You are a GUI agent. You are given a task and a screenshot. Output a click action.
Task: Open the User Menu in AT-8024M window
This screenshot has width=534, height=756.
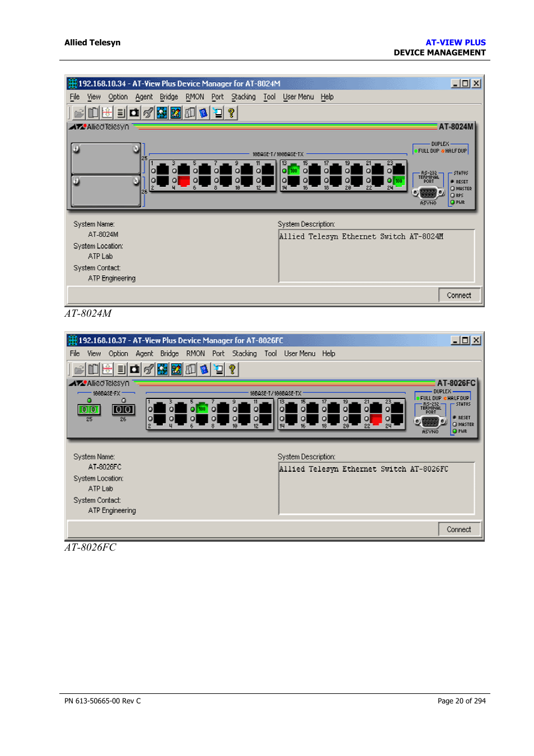298,97
